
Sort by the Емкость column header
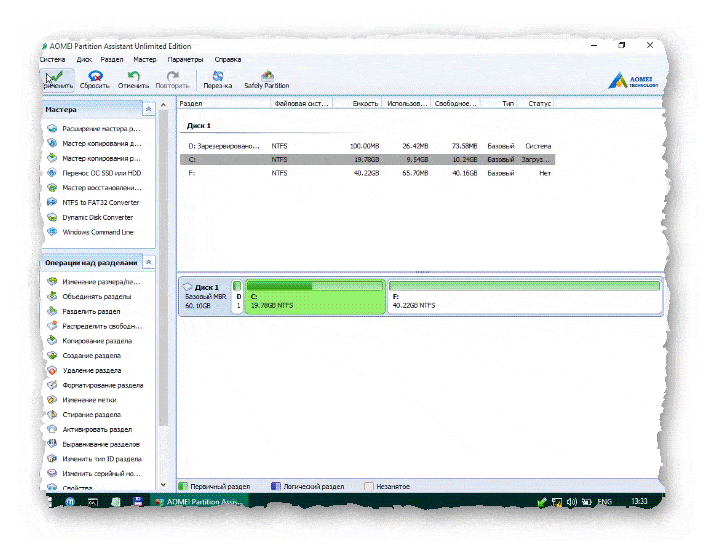[x=357, y=104]
